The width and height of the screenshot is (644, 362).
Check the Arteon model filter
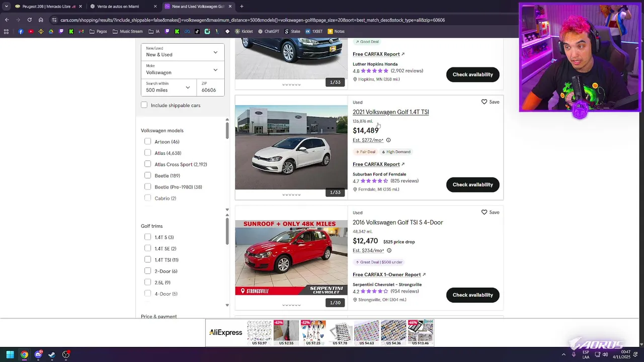[x=147, y=142]
